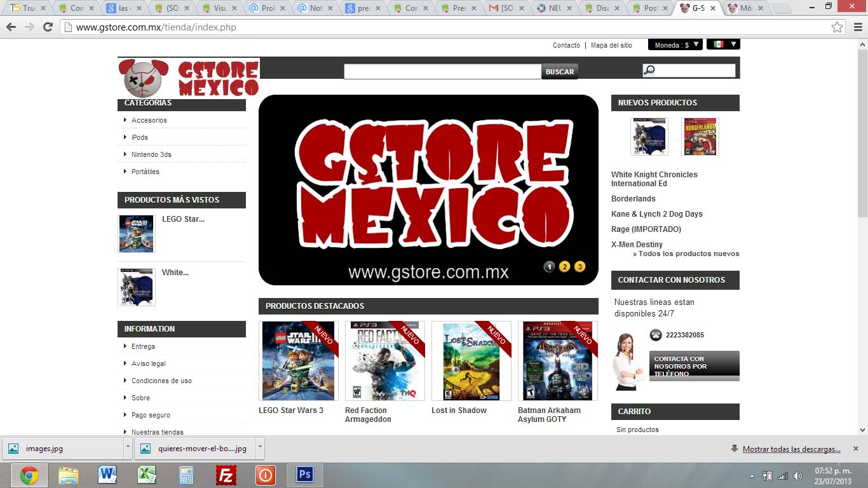Open the Accesorios category
This screenshot has width=868, height=488.
coord(149,120)
